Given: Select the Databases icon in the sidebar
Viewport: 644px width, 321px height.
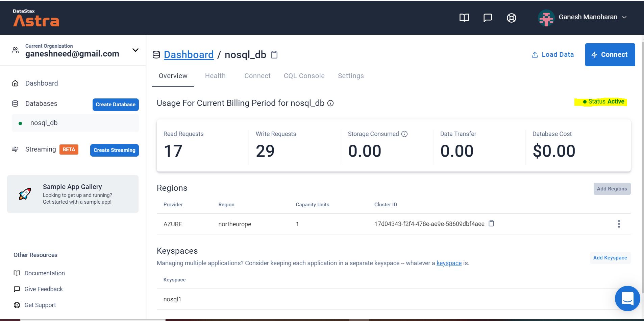Looking at the screenshot, I should (x=15, y=104).
